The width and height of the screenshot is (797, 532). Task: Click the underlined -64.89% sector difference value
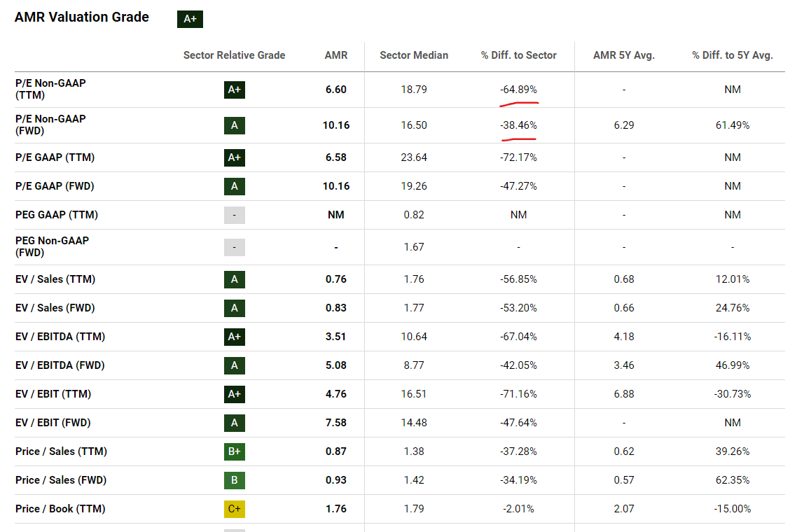[x=518, y=90]
